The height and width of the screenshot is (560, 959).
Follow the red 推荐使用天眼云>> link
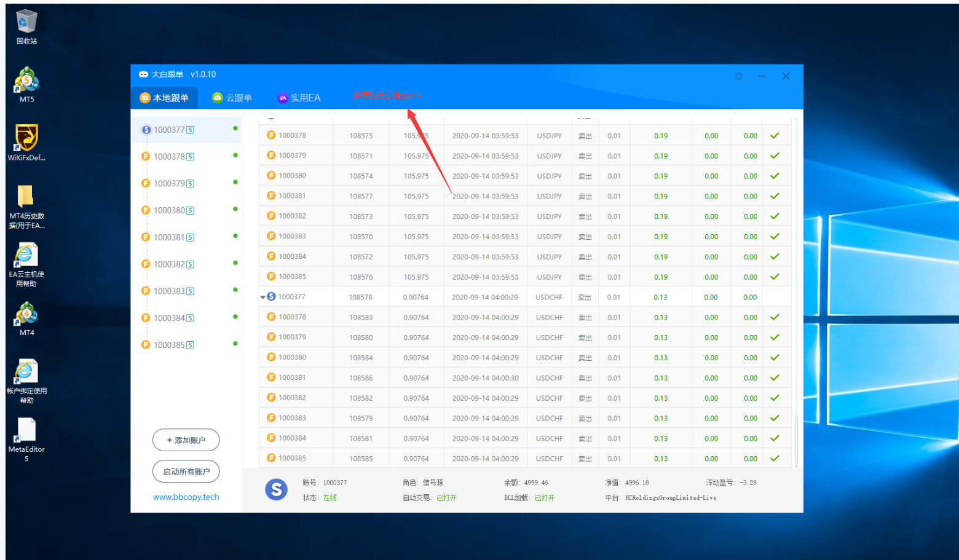387,96
